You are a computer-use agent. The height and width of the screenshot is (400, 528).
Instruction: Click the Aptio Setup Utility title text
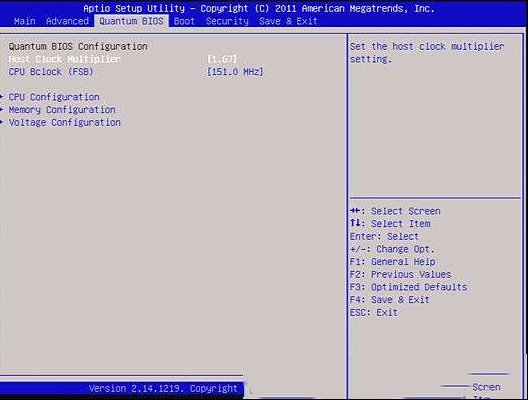coord(259,8)
